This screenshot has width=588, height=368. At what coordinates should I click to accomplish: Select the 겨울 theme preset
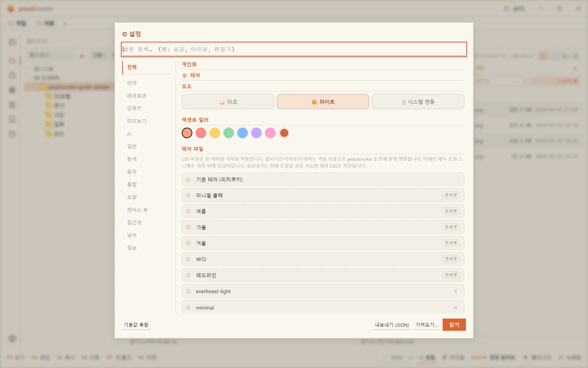click(x=323, y=243)
